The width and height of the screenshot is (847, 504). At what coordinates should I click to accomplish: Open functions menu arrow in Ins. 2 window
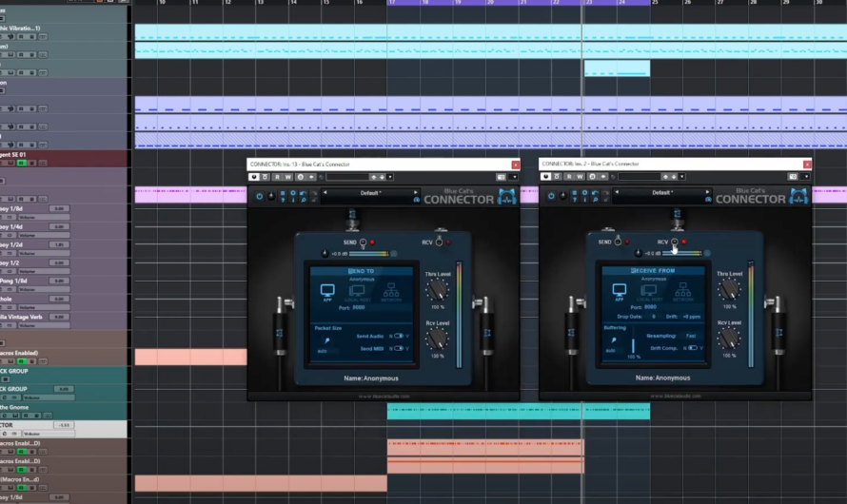(806, 177)
